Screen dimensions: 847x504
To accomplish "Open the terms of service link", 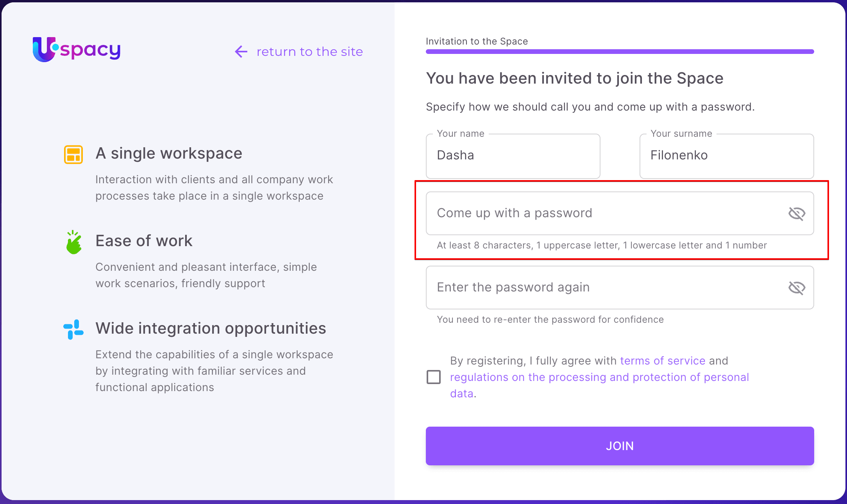I will point(663,361).
